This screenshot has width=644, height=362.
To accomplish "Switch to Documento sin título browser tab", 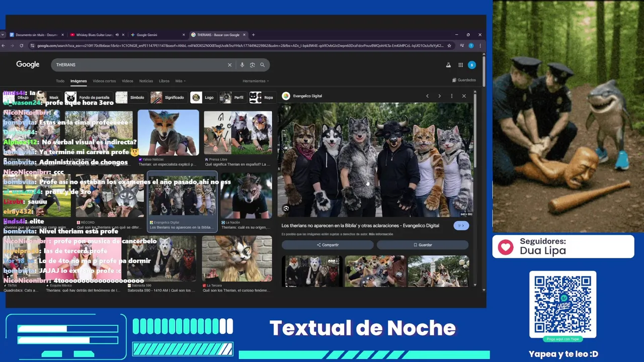I will [36, 35].
